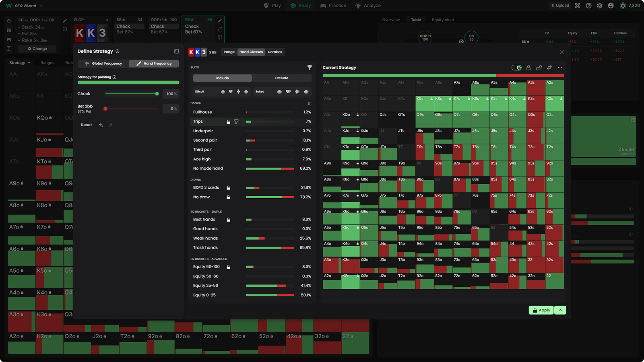Click the filter icon on Trips row
644x362 pixels.
pyautogui.click(x=236, y=122)
